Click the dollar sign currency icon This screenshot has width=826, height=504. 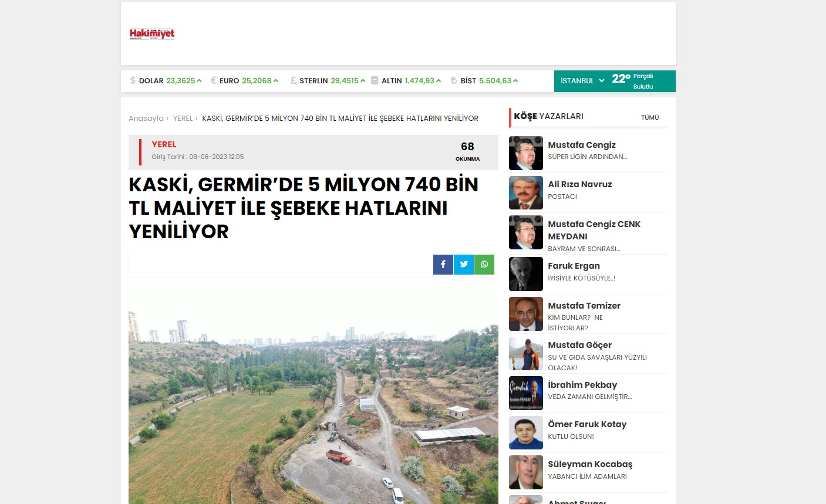click(x=133, y=81)
